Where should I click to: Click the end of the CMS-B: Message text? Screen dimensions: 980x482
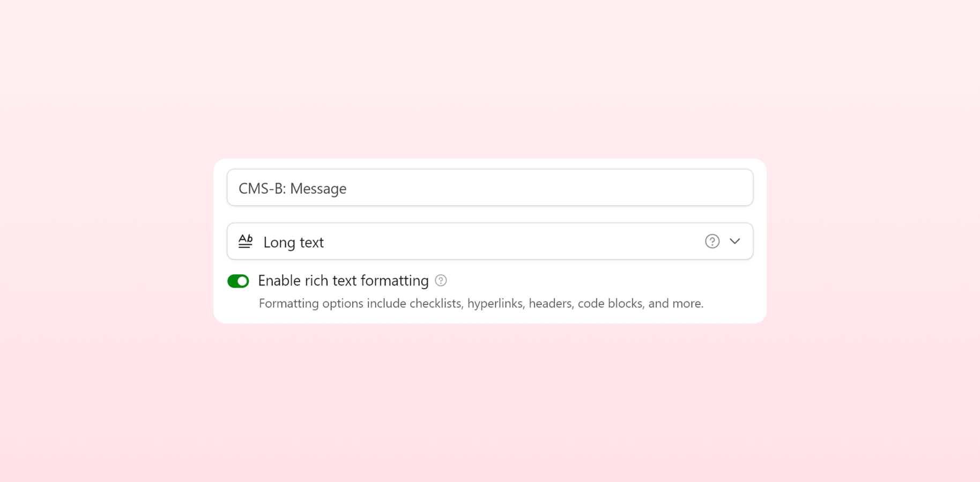(347, 189)
